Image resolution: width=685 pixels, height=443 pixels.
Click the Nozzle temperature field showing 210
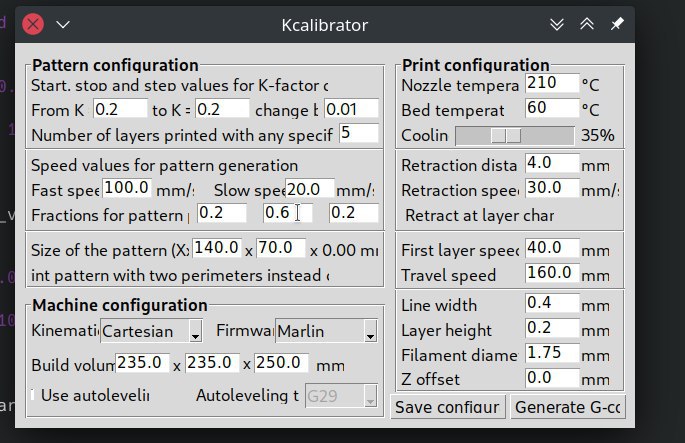click(552, 83)
